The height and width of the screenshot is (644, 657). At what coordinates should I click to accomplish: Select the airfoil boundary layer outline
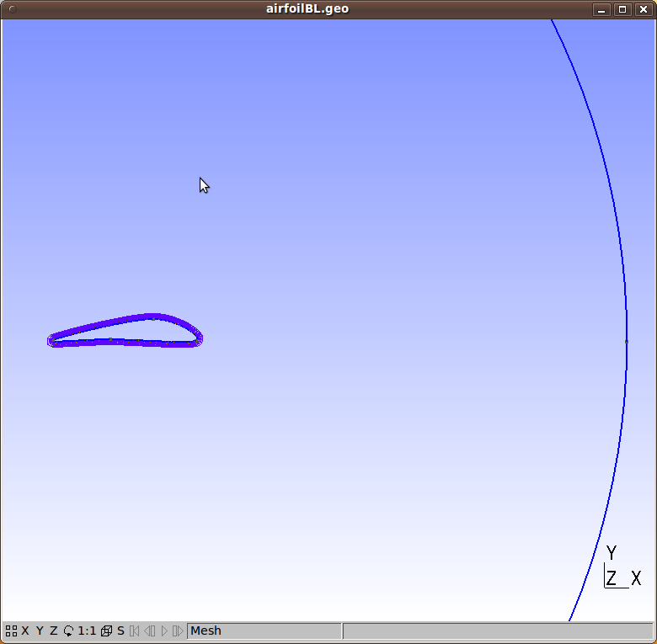pos(125,330)
